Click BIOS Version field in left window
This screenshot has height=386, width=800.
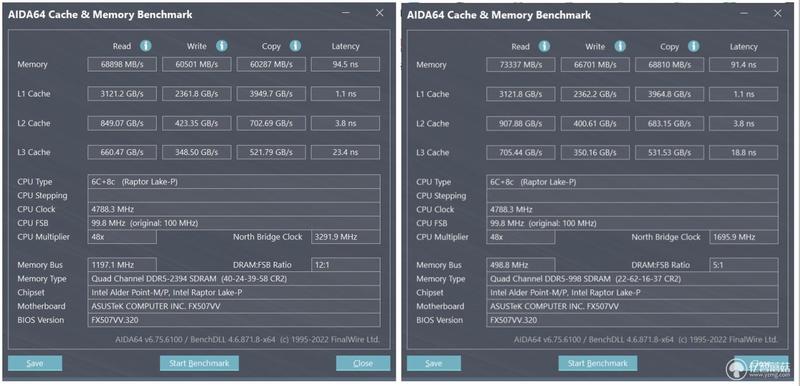234,320
